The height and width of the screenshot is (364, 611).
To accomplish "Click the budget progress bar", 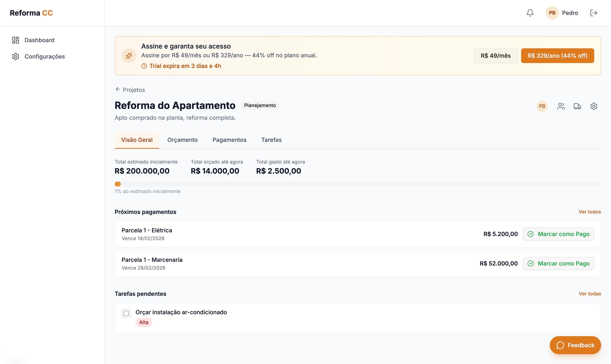I will (358, 184).
